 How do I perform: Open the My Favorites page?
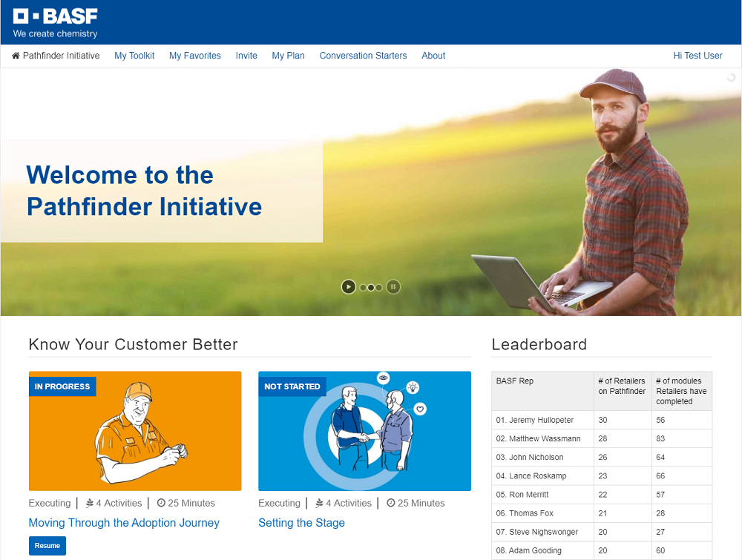[195, 56]
